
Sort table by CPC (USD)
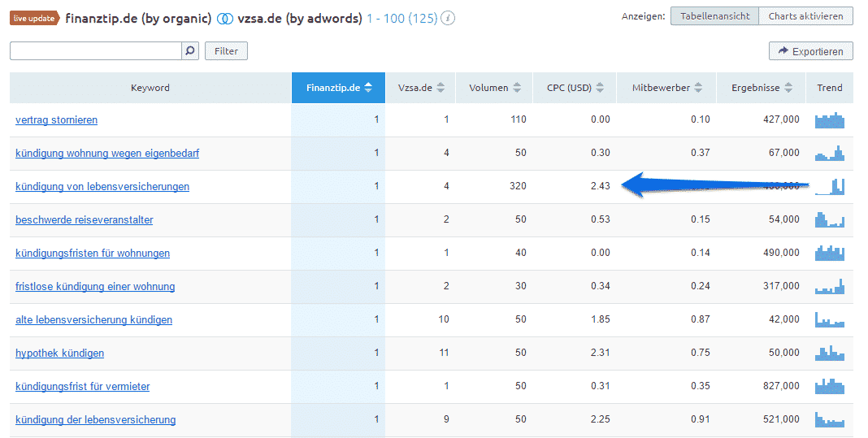(x=575, y=88)
